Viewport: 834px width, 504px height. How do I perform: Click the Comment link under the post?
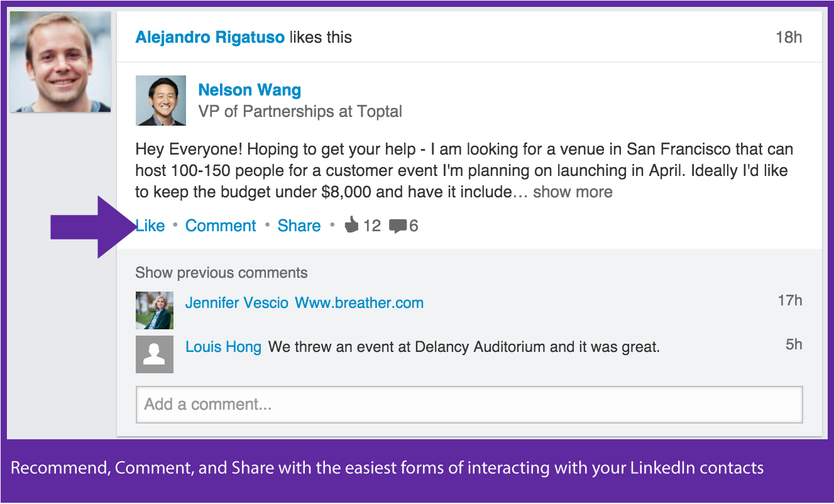(221, 226)
